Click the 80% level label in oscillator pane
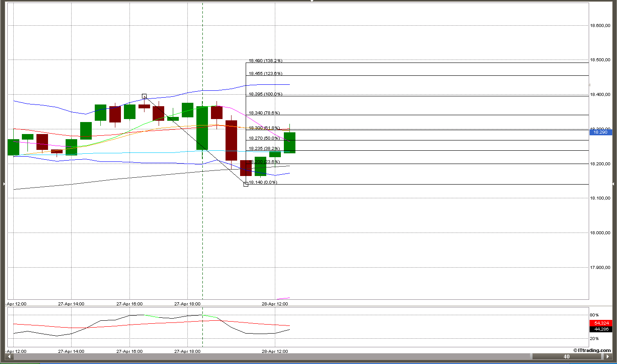This screenshot has width=617, height=364. point(594,315)
